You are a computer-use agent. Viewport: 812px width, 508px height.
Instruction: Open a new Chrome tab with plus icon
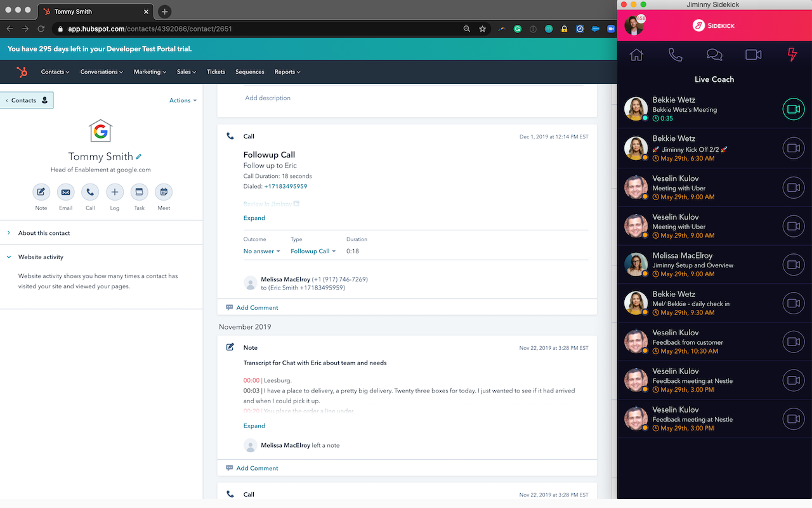(x=164, y=11)
